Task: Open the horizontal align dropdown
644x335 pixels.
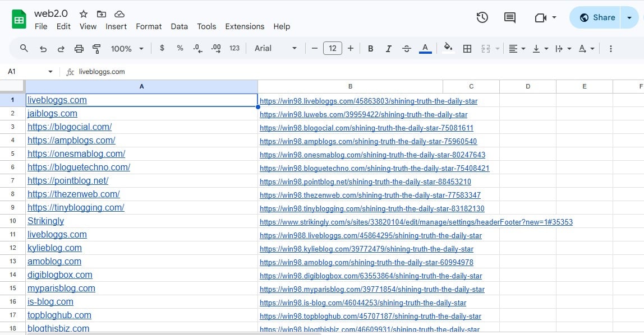Action: tap(516, 49)
